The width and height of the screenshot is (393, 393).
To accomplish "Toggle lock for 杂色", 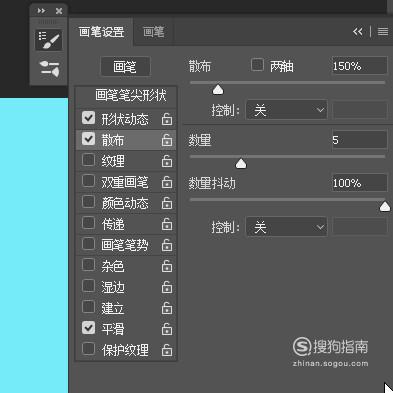I will click(167, 266).
